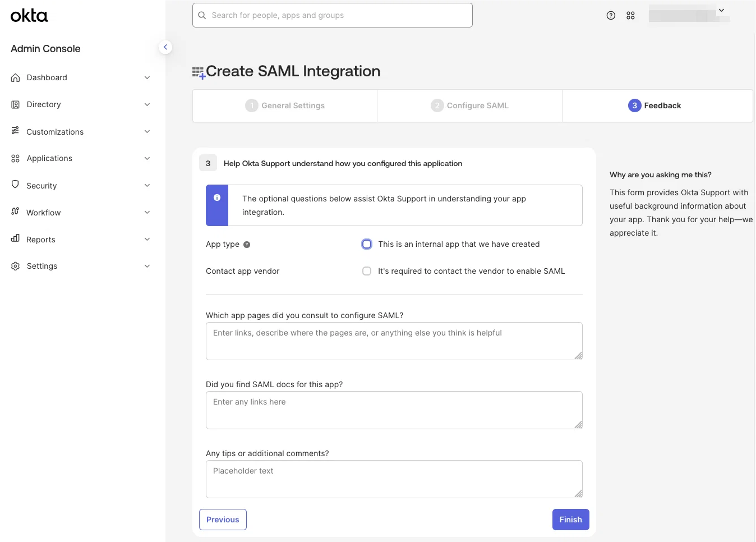This screenshot has width=756, height=542.
Task: Focus the SAML docs links text area
Action: 394,410
